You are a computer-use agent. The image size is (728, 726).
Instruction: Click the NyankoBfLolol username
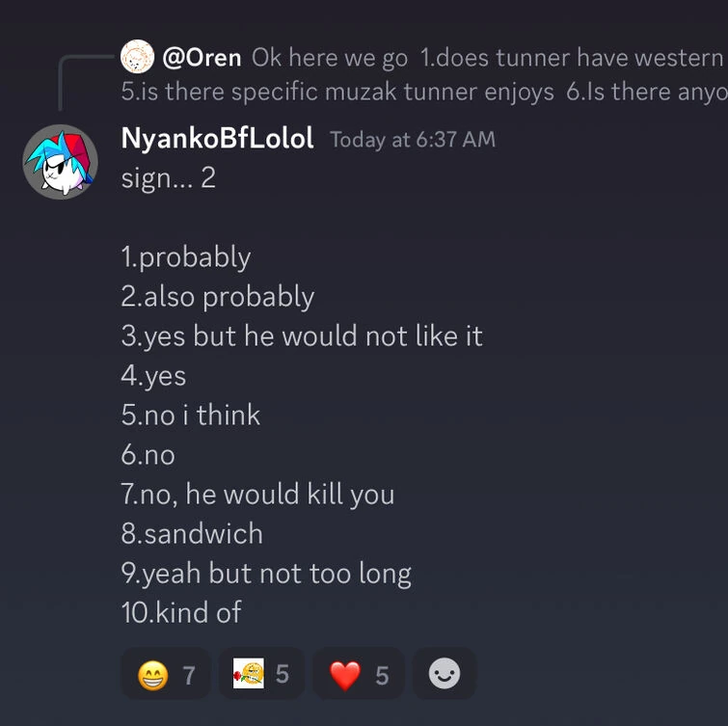[217, 139]
